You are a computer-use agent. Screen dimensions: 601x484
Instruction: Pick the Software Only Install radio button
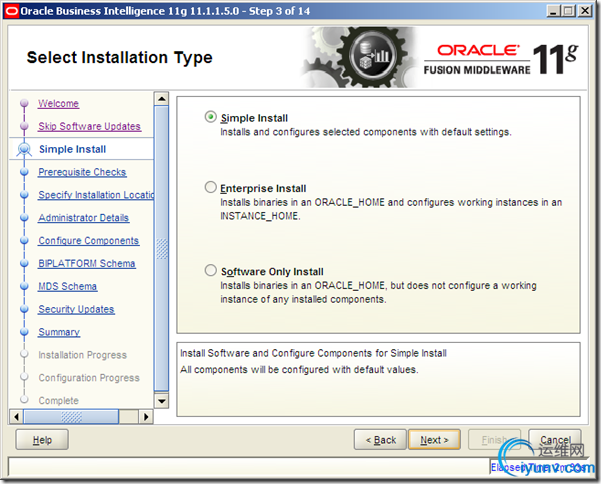pyautogui.click(x=210, y=271)
